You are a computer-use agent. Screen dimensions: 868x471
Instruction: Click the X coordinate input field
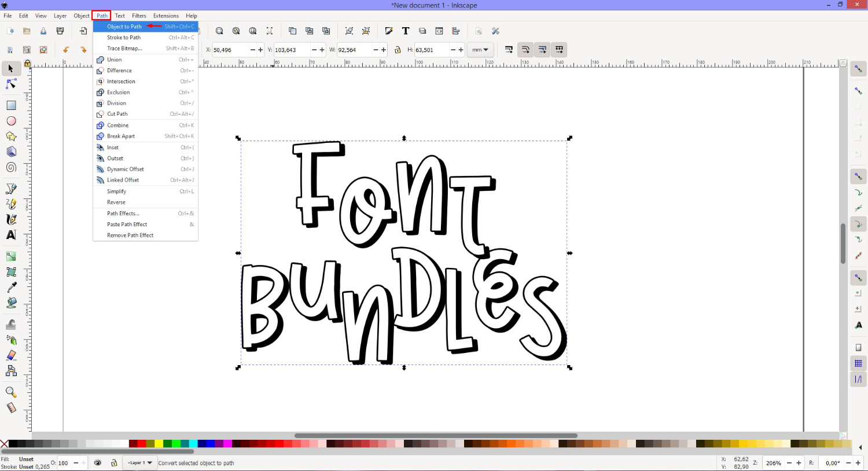[230, 50]
